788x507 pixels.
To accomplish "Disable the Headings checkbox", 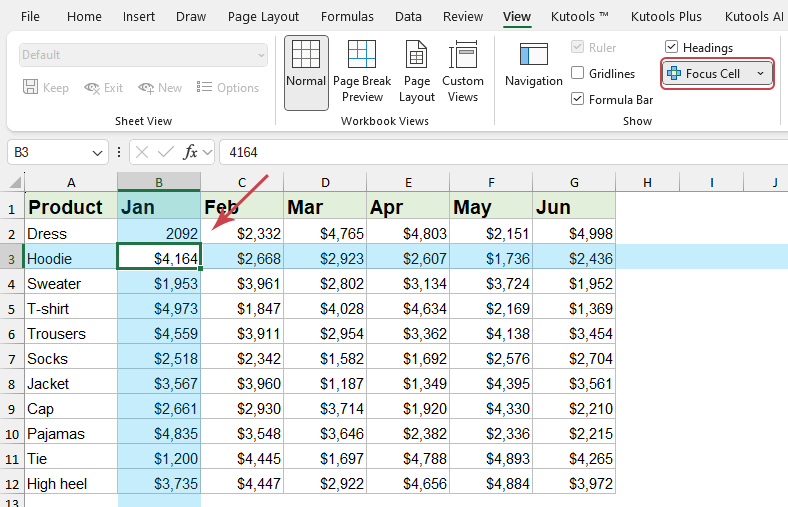I will coord(672,47).
